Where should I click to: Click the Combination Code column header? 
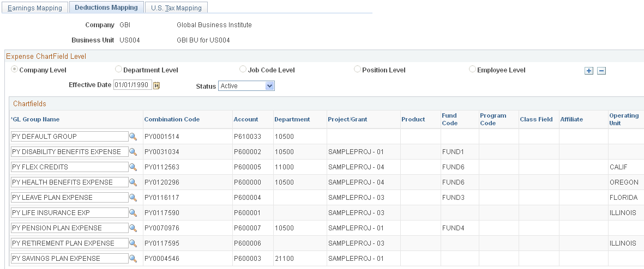tap(172, 119)
